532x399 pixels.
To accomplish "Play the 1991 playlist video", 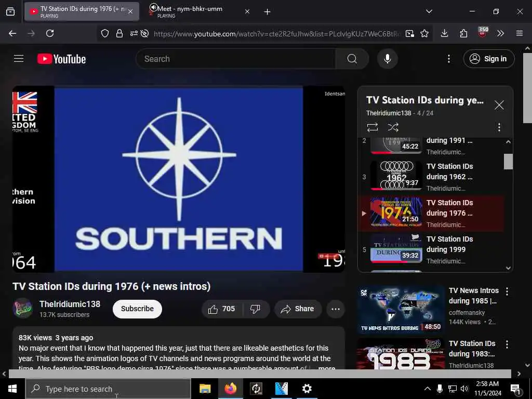I will [x=431, y=147].
